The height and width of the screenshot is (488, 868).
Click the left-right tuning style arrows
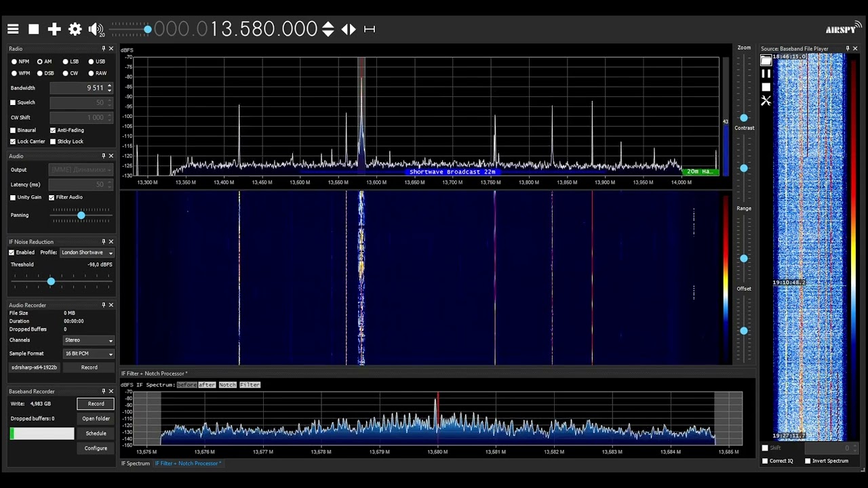pyautogui.click(x=349, y=29)
